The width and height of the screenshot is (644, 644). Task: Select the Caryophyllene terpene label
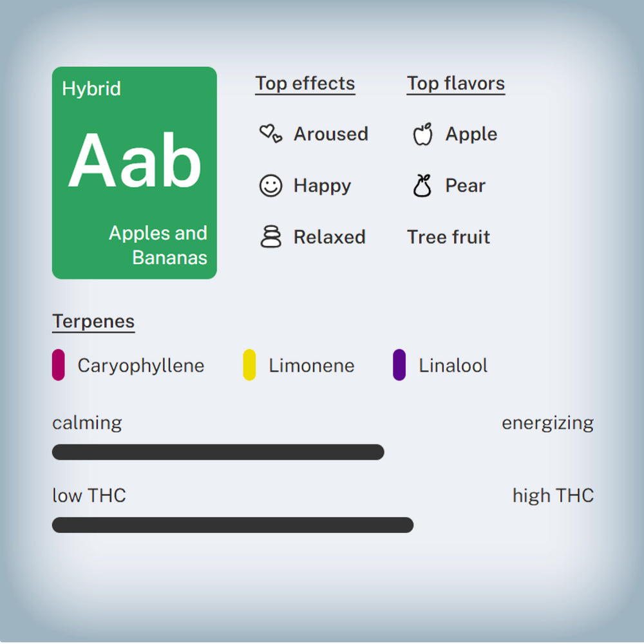[141, 366]
